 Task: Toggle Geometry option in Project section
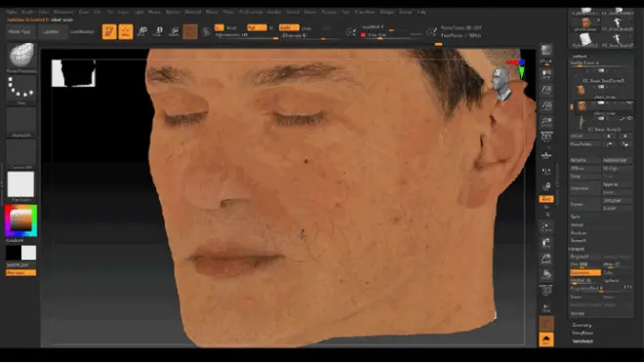pyautogui.click(x=585, y=272)
